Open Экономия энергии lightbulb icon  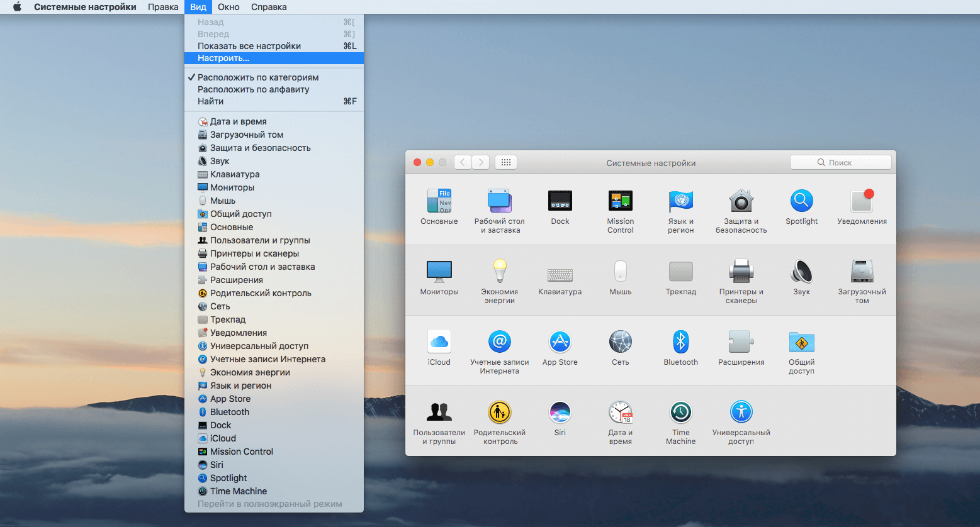pyautogui.click(x=500, y=272)
